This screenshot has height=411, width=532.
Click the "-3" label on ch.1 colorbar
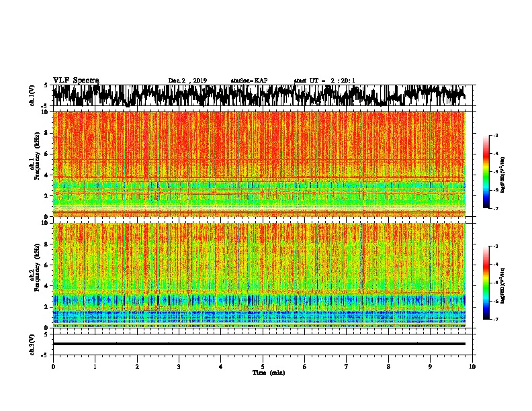495,135
